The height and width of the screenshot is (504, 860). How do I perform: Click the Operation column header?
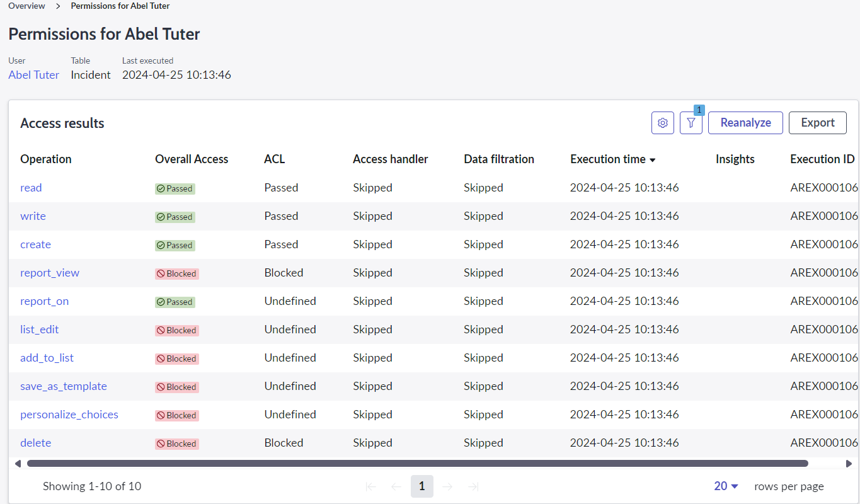tap(46, 159)
